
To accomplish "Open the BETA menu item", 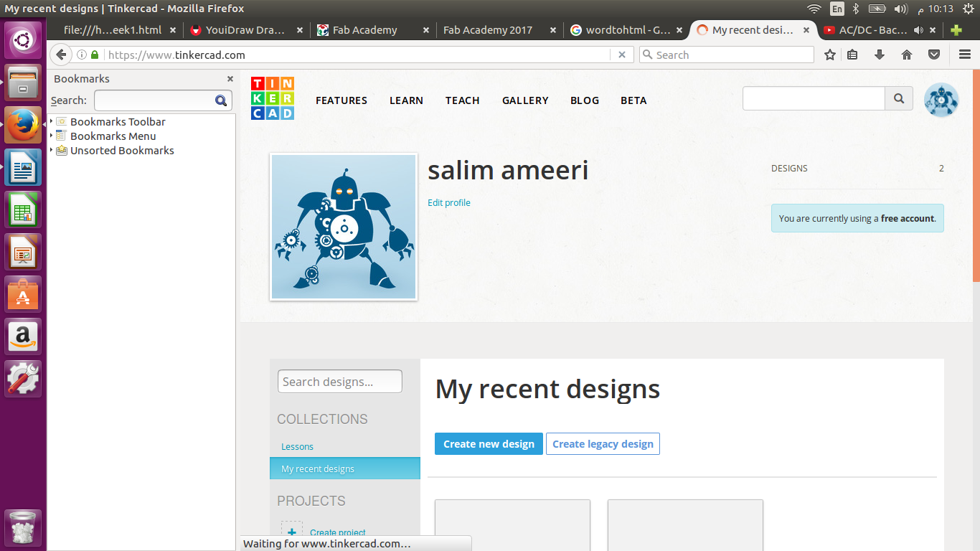I will tap(633, 100).
